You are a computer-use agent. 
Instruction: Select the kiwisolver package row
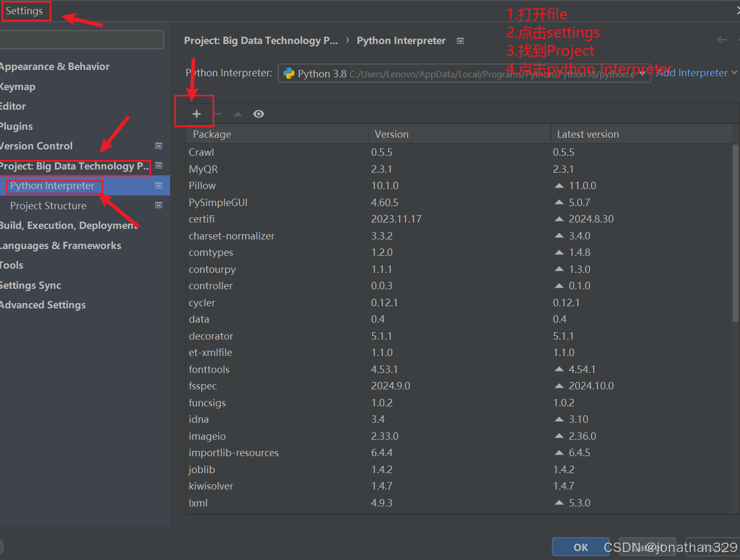click(459, 486)
